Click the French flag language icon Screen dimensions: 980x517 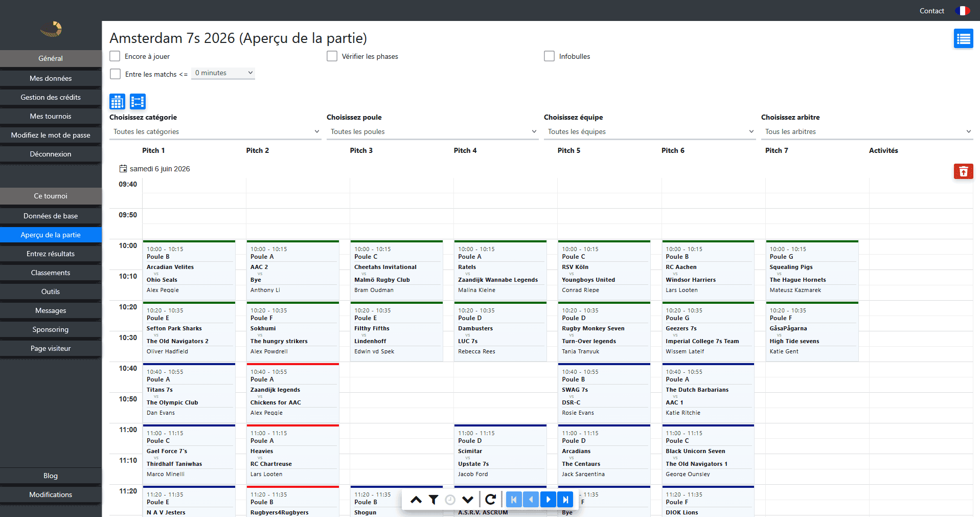point(963,11)
